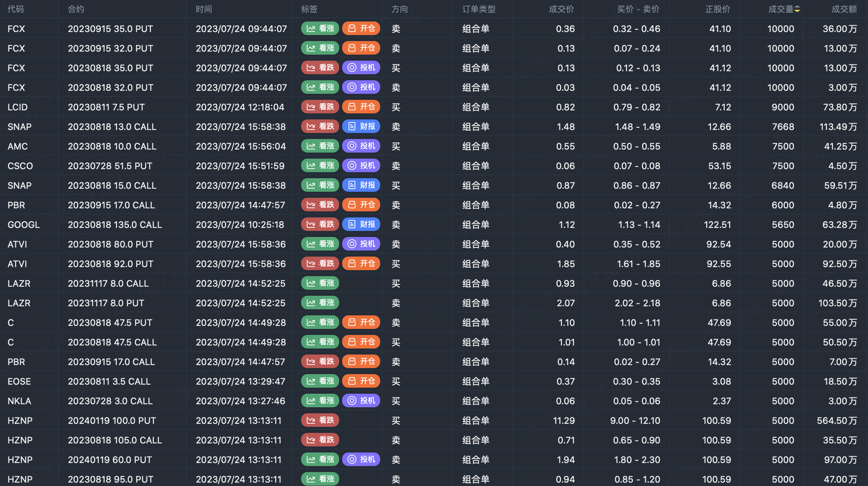Click the 开仓 tag on FCX 20230915 35.0 PUT
868x486 pixels.
[361, 29]
